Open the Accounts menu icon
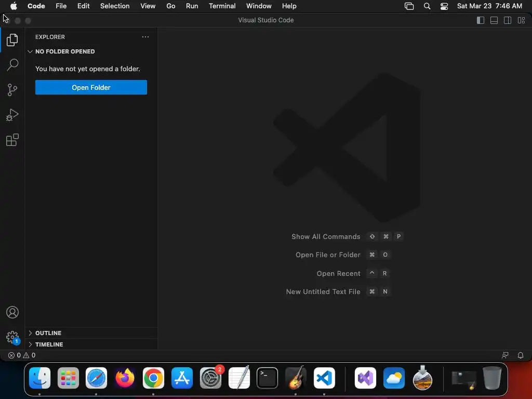 (12, 312)
